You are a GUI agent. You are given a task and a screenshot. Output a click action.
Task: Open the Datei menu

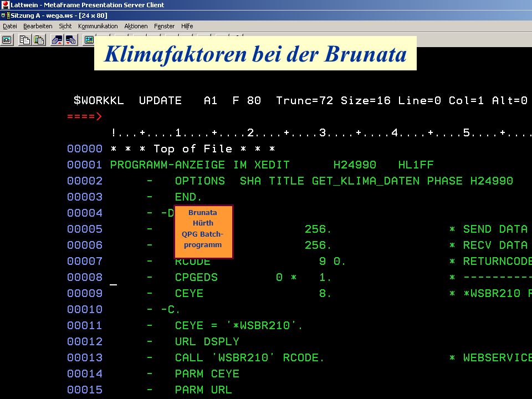click(x=10, y=26)
